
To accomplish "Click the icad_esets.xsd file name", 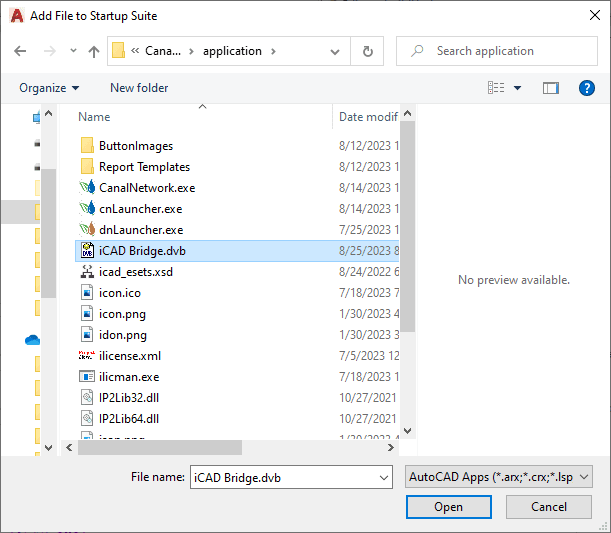I will [136, 272].
